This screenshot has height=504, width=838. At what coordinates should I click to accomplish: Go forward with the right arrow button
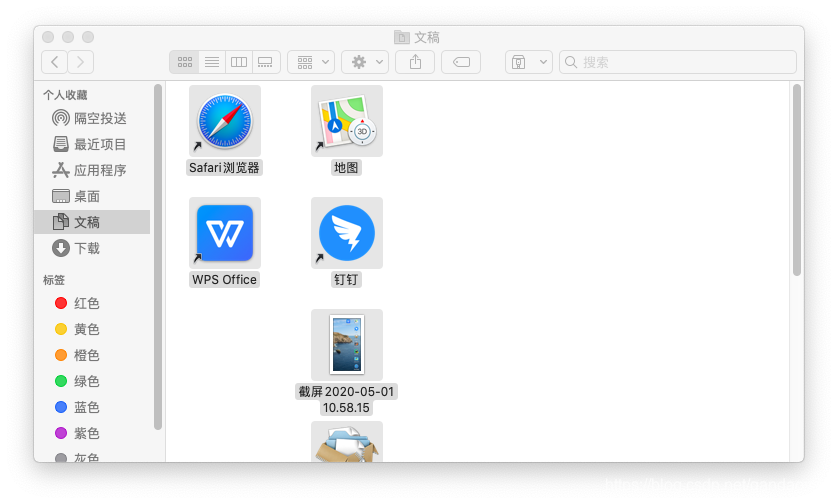pyautogui.click(x=81, y=62)
